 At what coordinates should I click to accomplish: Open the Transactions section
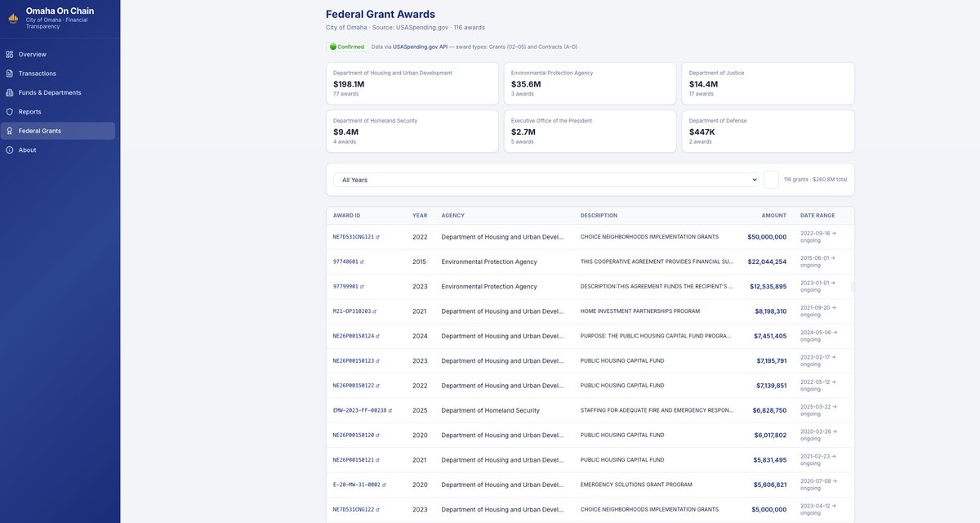[x=57, y=74]
